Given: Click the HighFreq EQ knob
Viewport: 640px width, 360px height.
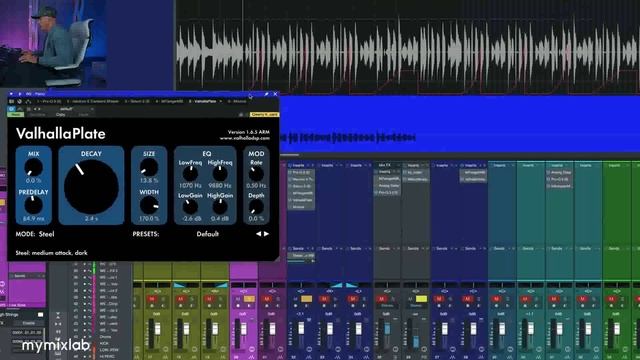Looking at the screenshot, I should click(220, 174).
